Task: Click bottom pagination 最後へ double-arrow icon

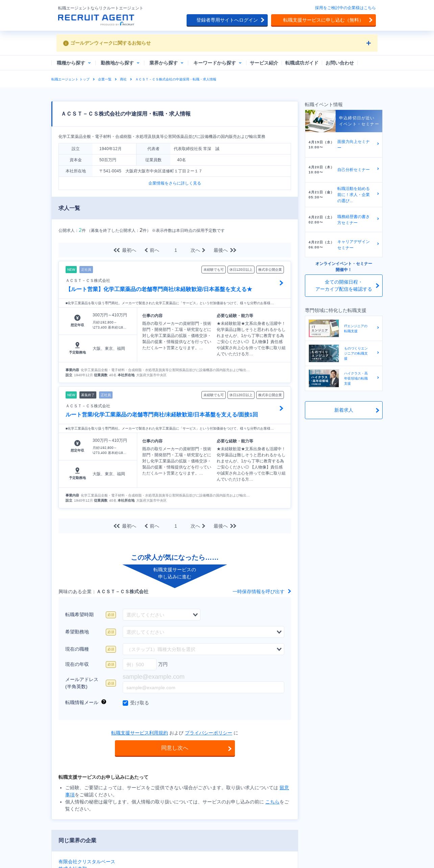Action: [x=233, y=526]
